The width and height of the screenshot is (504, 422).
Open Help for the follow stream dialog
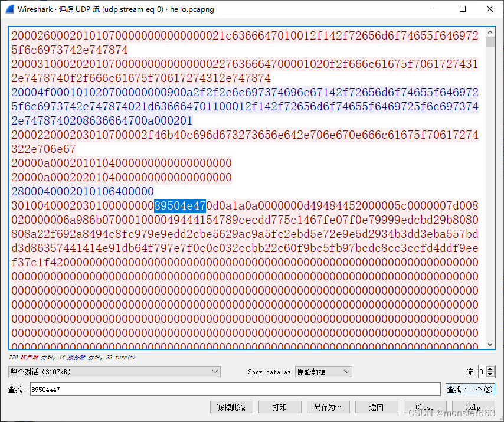pos(473,407)
